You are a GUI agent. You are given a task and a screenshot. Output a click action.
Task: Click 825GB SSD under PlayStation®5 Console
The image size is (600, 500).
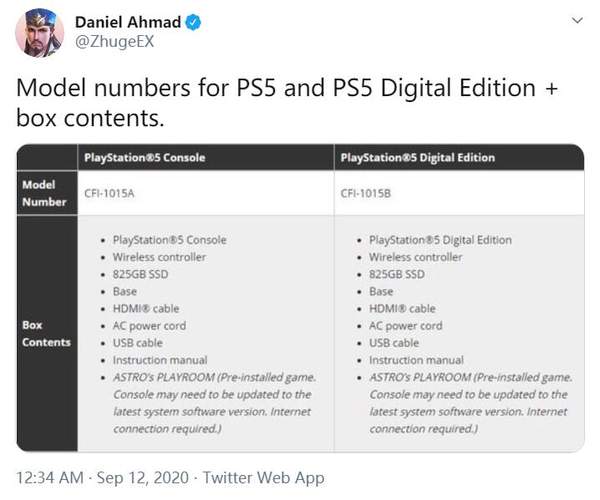(x=140, y=274)
